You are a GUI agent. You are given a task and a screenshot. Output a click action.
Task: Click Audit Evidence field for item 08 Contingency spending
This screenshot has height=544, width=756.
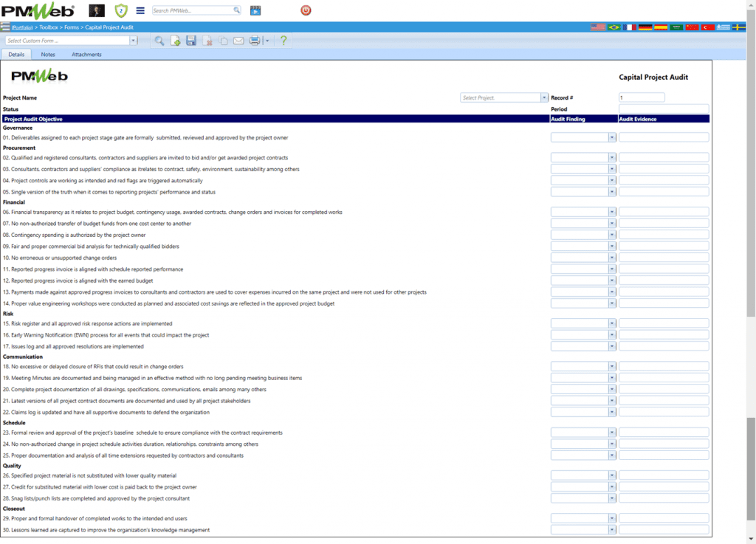tap(664, 235)
